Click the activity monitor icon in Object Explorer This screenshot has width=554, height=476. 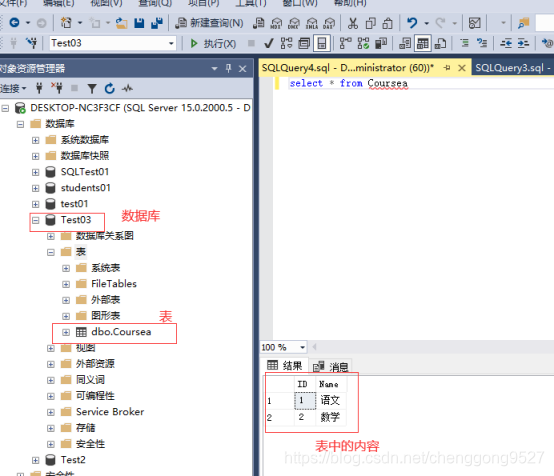tap(127, 88)
